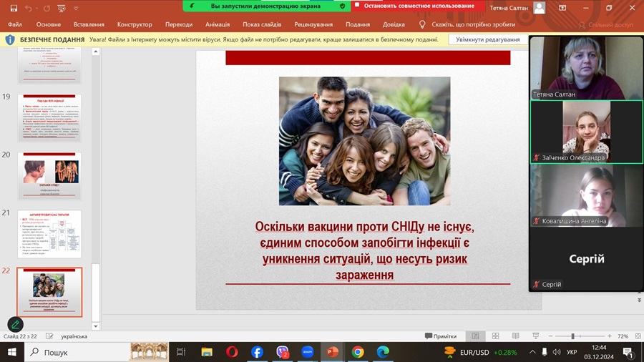Switch to Reading view icon
644x362 pixels.
(516, 336)
